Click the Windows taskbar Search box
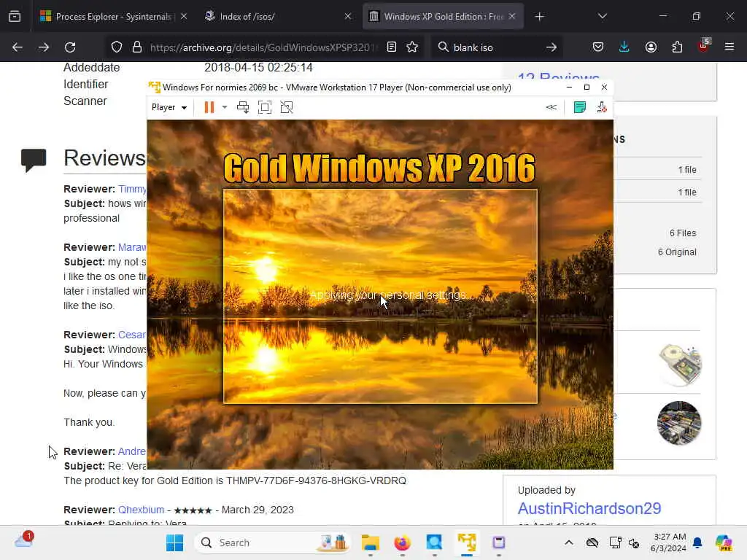 click(273, 542)
